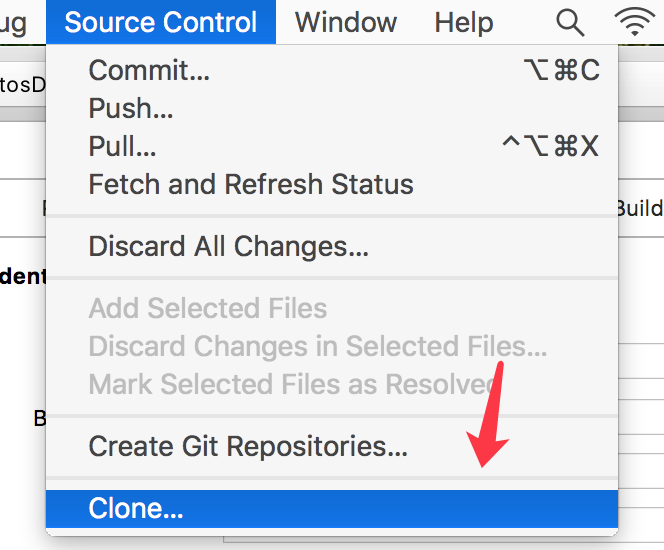The width and height of the screenshot is (664, 550).
Task: Select the Push… menu entry
Action: tap(131, 108)
